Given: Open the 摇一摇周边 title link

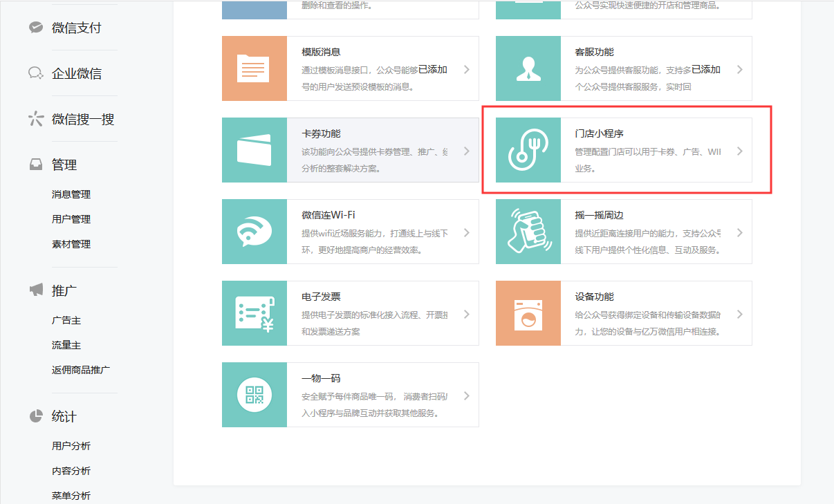Looking at the screenshot, I should click(x=600, y=215).
